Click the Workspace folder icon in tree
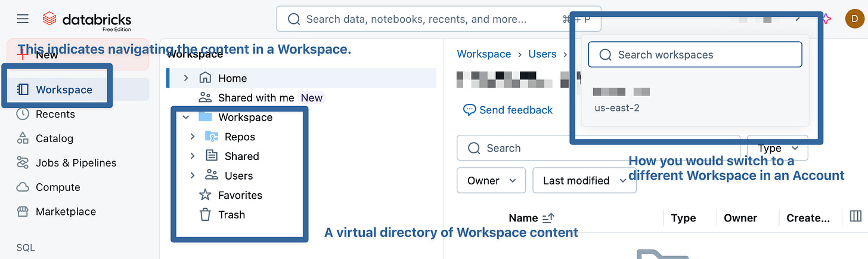 pyautogui.click(x=205, y=117)
